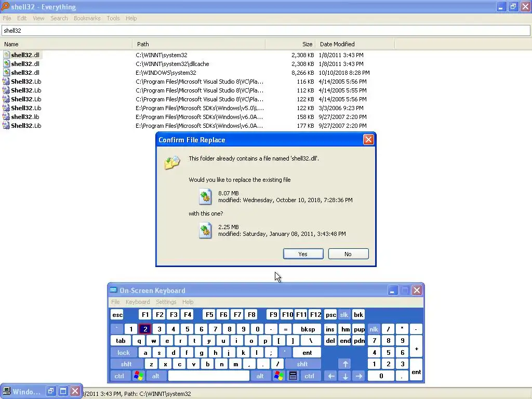This screenshot has height=399, width=532.
Task: Select shell32.dll file icon in dllcache row
Action: click(x=6, y=64)
